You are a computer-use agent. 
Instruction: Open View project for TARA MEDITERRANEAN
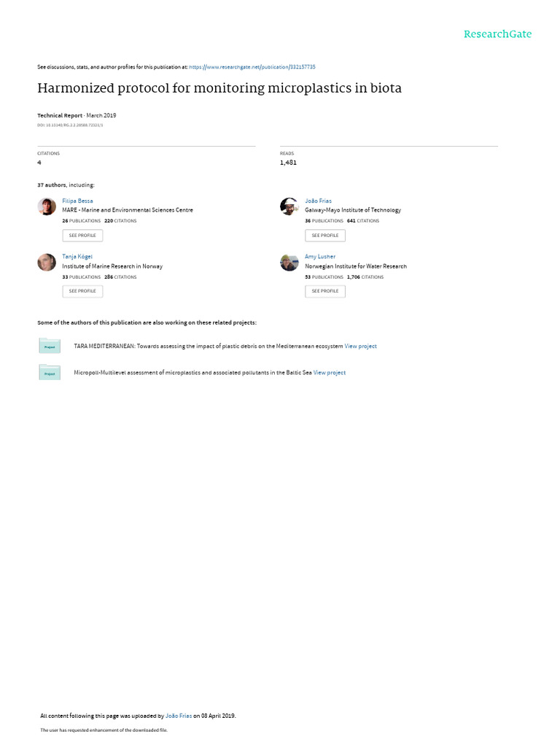(360, 347)
